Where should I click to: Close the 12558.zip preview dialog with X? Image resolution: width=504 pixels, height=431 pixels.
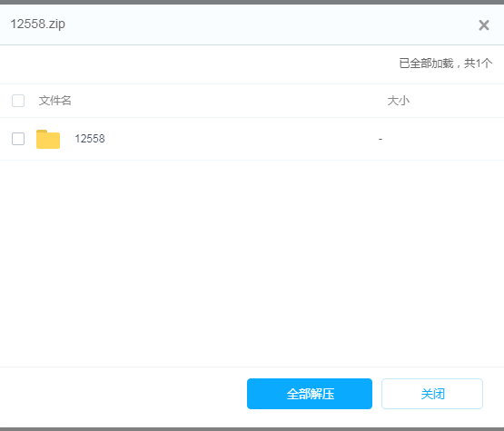pos(484,25)
